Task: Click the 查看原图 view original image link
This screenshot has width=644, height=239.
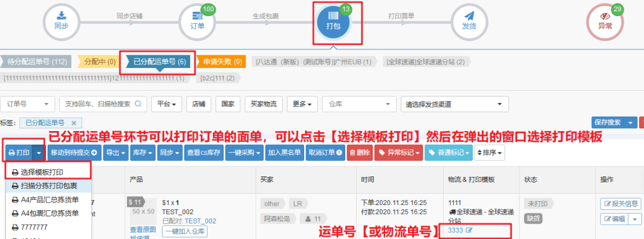Action: click(x=143, y=229)
